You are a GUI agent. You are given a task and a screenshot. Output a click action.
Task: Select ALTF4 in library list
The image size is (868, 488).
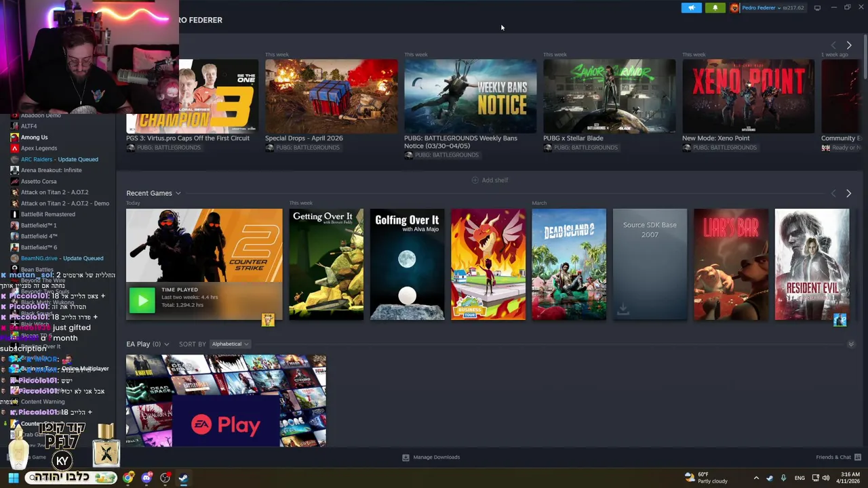click(28, 126)
